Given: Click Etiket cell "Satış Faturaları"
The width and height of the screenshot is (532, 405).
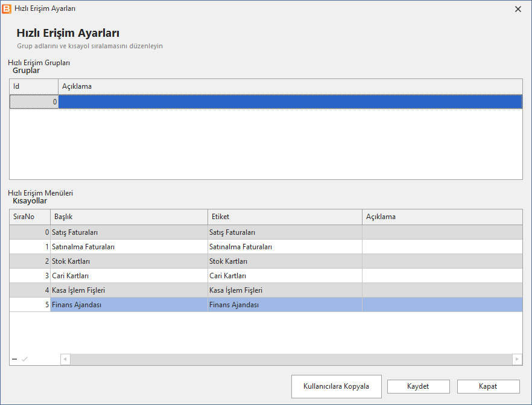Looking at the screenshot, I should tap(285, 232).
